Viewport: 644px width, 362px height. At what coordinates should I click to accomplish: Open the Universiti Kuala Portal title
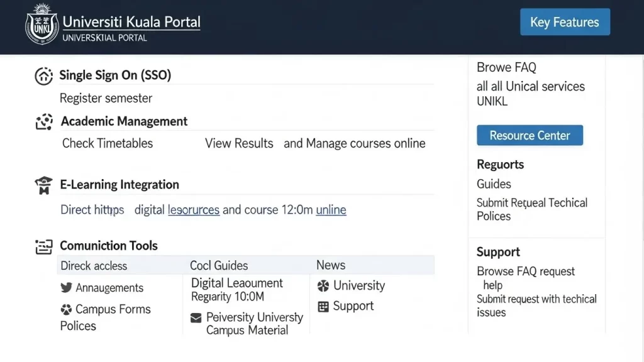pyautogui.click(x=131, y=22)
